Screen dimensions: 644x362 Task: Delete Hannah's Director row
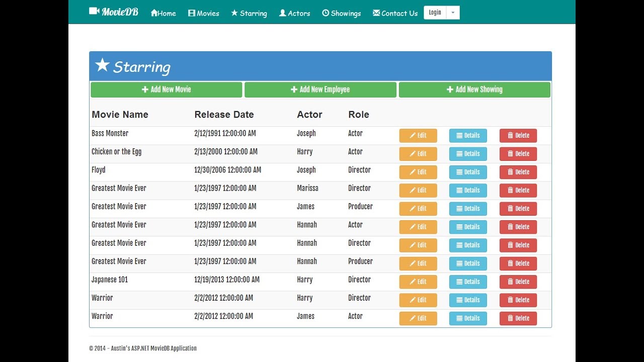pos(518,245)
